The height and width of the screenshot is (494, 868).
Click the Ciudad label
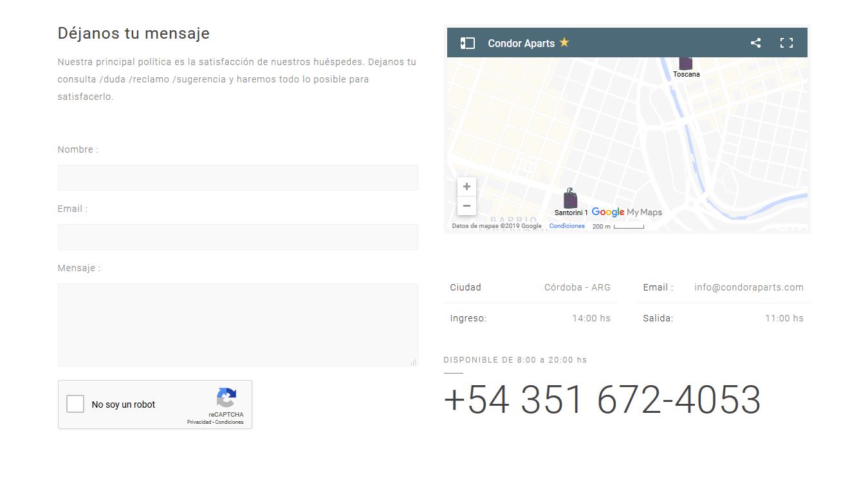(466, 287)
